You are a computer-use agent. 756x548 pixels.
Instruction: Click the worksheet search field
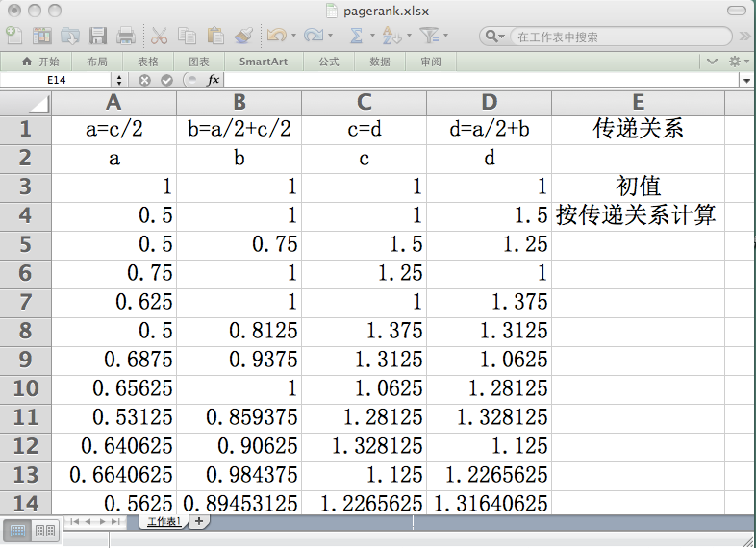pyautogui.click(x=619, y=37)
